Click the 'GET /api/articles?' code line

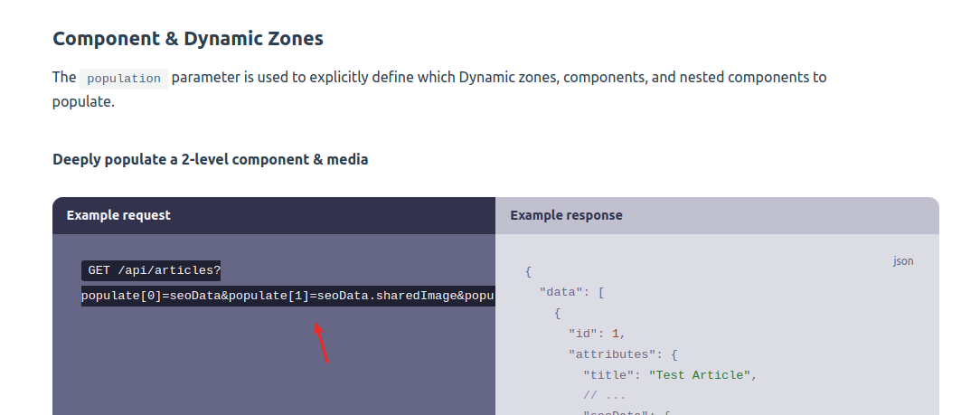[x=151, y=270]
